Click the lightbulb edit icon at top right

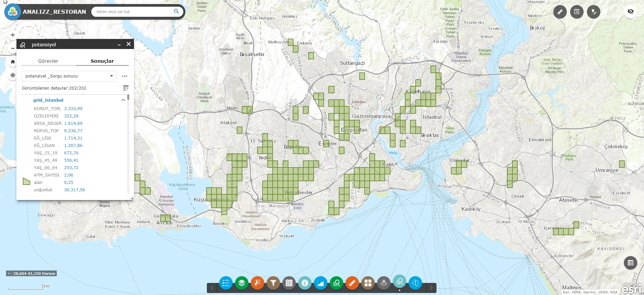tap(594, 12)
